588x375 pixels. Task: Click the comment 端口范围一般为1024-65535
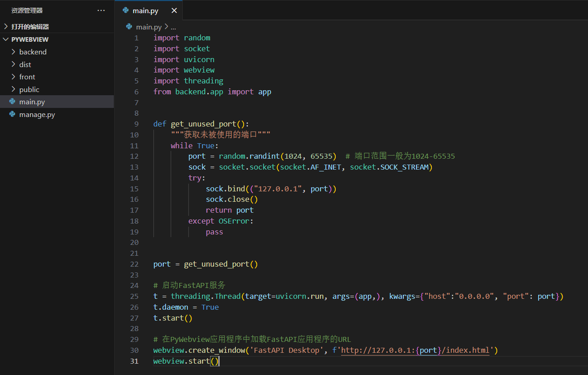pos(400,156)
